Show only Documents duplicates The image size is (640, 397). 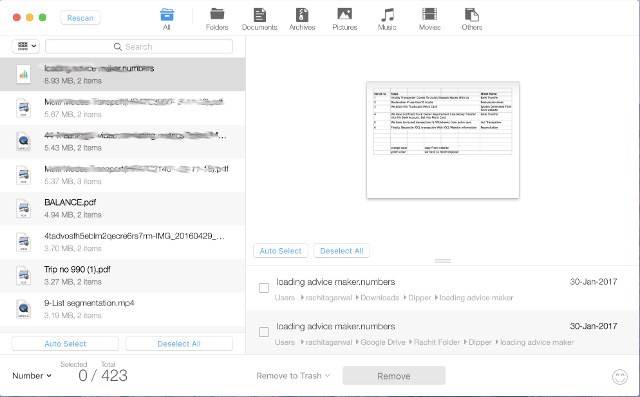click(x=260, y=15)
